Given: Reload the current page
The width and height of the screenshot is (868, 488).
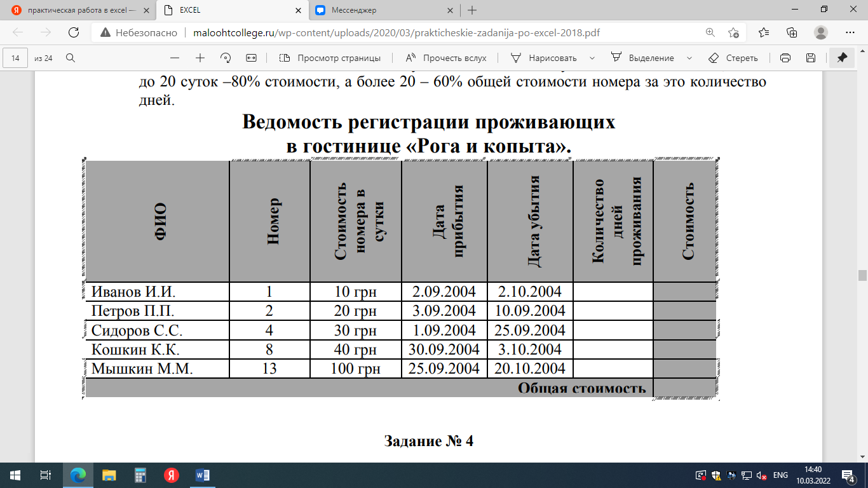Looking at the screenshot, I should pyautogui.click(x=73, y=32).
